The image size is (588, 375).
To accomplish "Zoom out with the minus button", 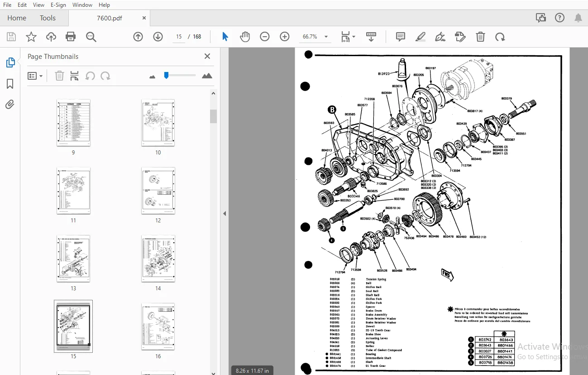I will [265, 37].
